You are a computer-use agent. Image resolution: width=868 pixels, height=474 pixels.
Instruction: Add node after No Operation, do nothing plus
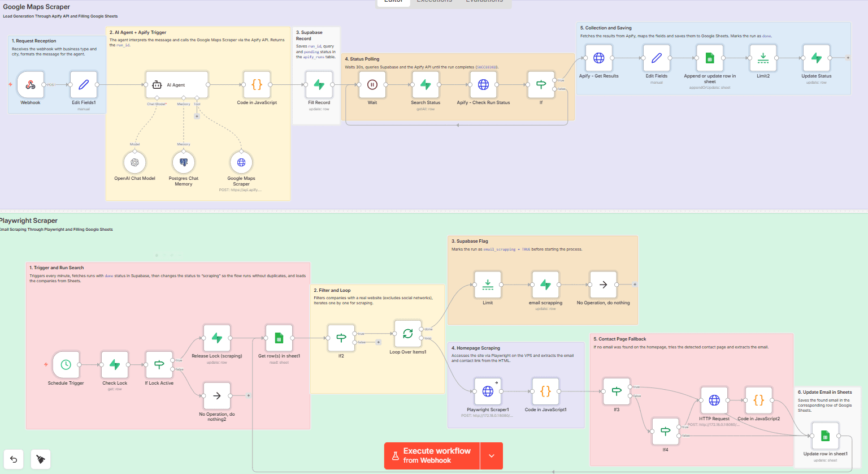point(635,285)
